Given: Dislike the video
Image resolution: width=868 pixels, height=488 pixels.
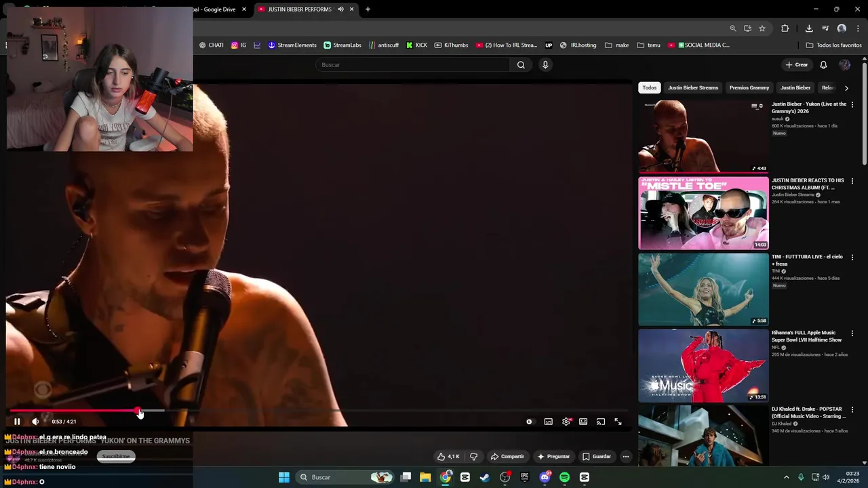Looking at the screenshot, I should (x=473, y=456).
